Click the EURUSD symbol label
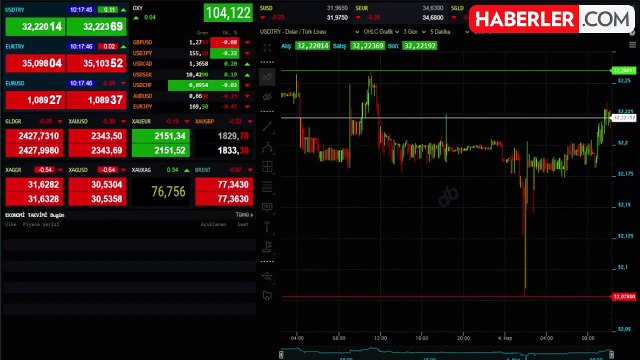The height and width of the screenshot is (360, 640). (15, 83)
